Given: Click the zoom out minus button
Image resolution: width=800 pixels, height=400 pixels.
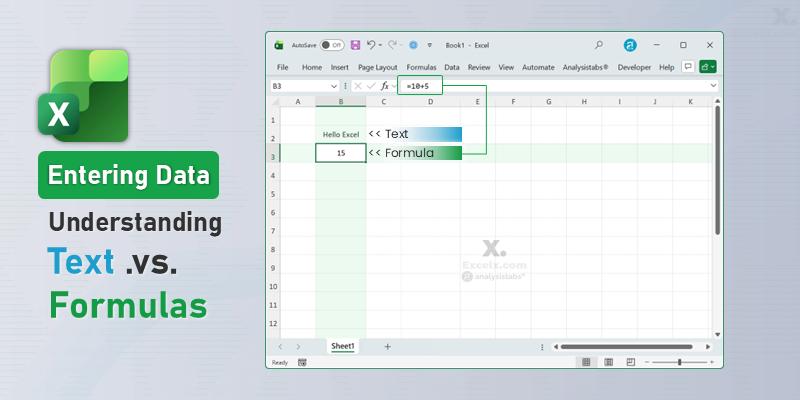Looking at the screenshot, I should 647,362.
